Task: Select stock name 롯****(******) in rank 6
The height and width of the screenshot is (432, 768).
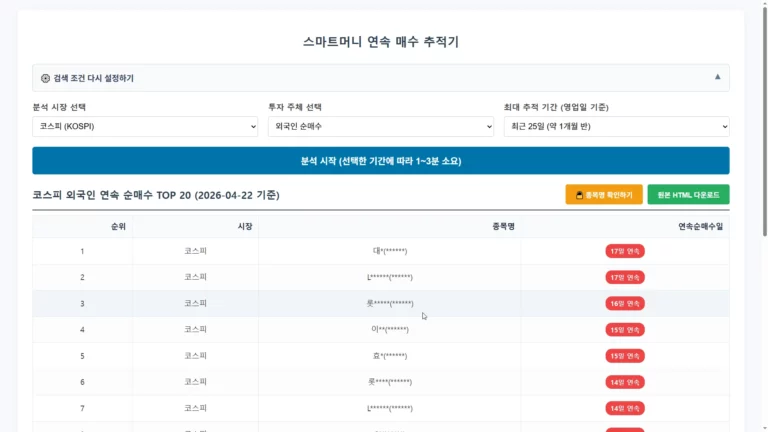Action: (x=390, y=382)
